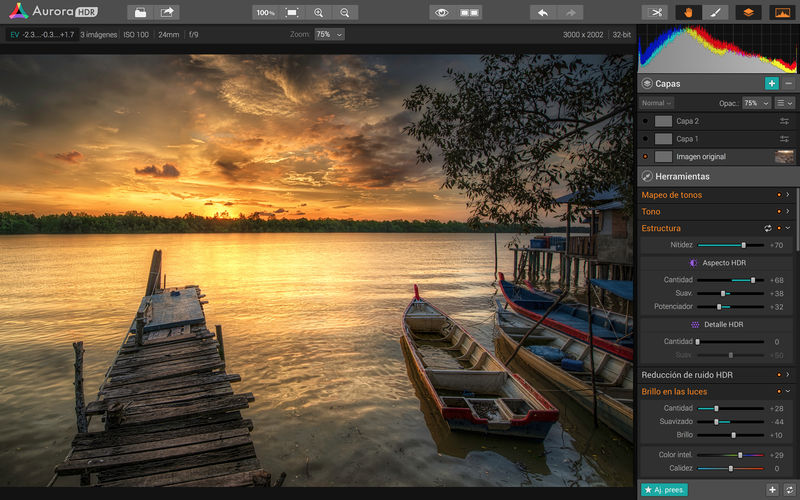This screenshot has height=500, width=800.
Task: Click the histogram graph
Action: 717,48
